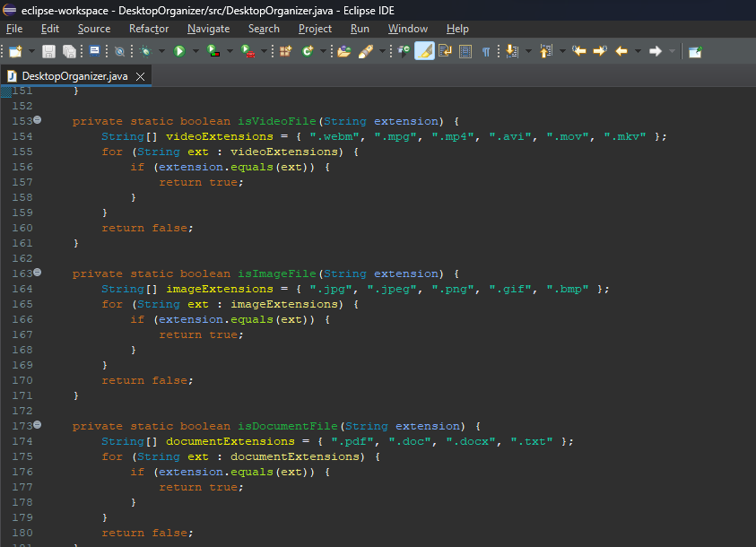Viewport: 756px width, 547px height.
Task: Click the New file wizard icon
Action: point(15,51)
